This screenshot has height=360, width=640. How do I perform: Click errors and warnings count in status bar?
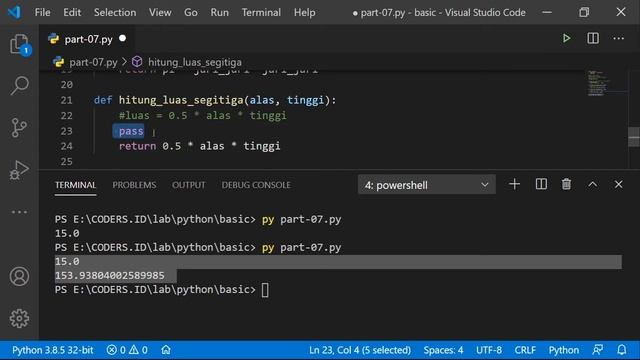[127, 350]
